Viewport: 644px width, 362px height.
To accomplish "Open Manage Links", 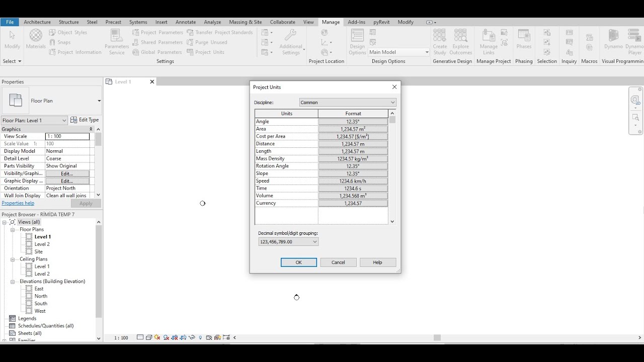I will 489,42.
